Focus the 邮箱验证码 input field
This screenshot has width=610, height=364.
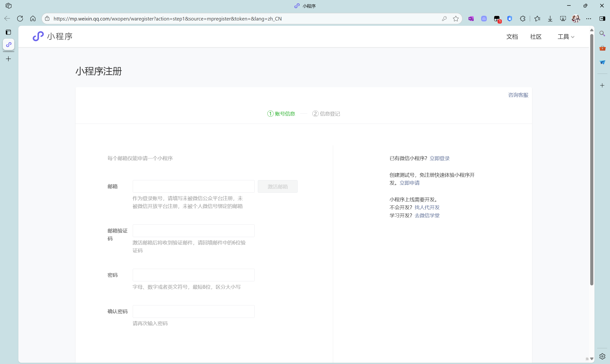point(193,231)
